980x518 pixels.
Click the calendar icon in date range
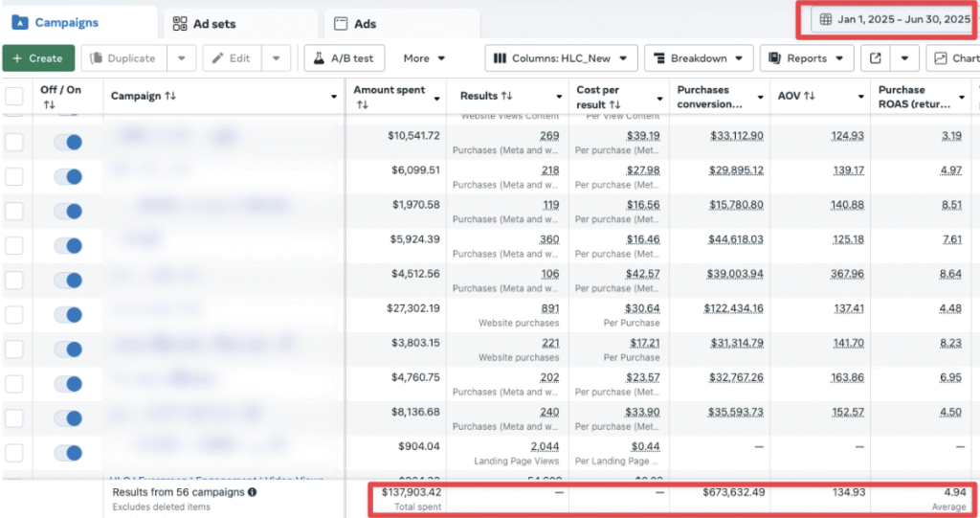826,19
